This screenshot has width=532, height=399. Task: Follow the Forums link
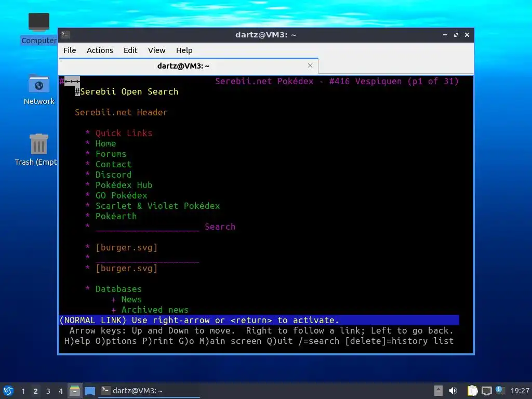(x=111, y=154)
